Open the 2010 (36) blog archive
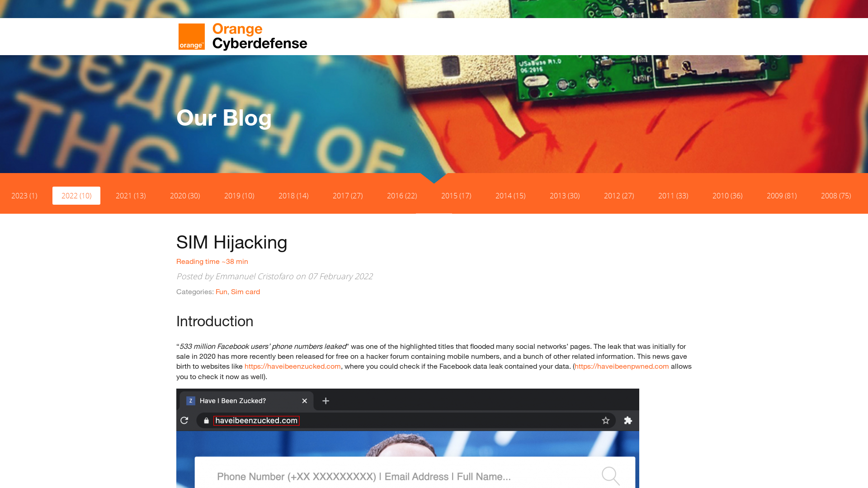This screenshot has height=488, width=868. click(x=727, y=196)
